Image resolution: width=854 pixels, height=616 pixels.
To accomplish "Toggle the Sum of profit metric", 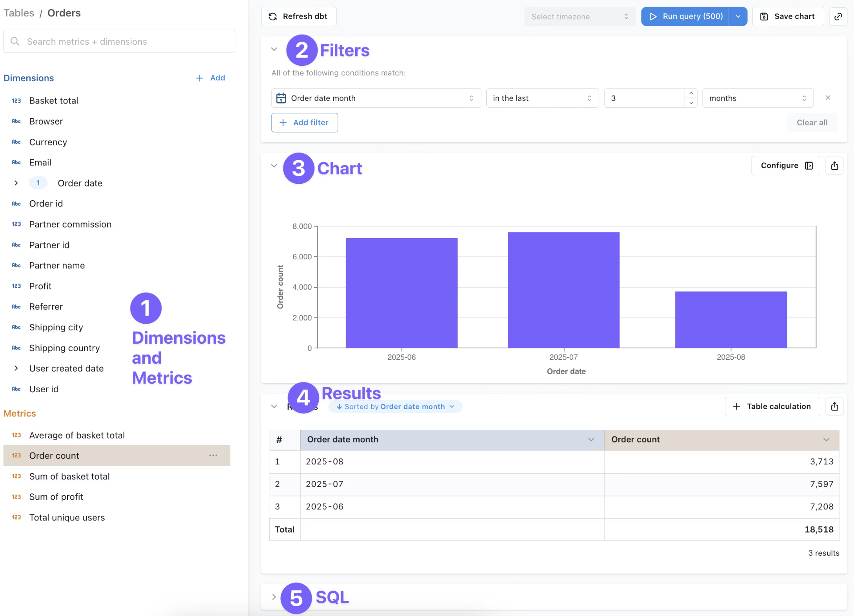I will click(56, 497).
